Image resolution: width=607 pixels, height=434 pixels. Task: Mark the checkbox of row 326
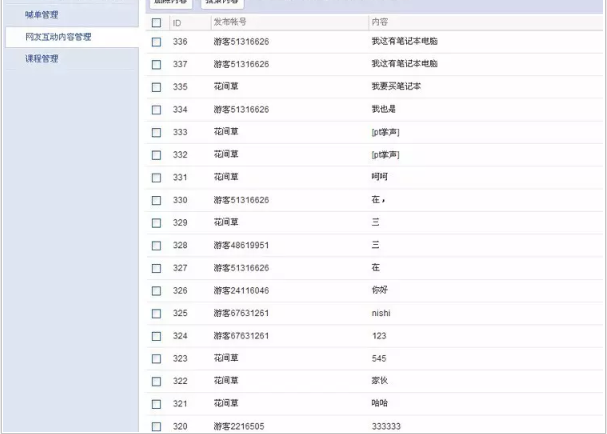coord(156,291)
